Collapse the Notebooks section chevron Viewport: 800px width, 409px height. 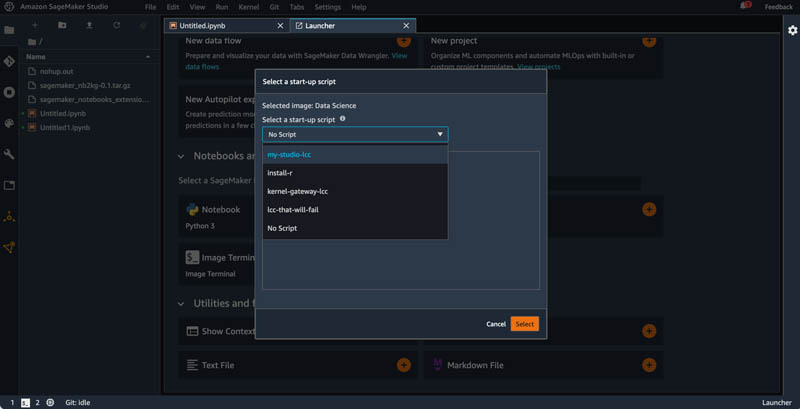(x=181, y=156)
